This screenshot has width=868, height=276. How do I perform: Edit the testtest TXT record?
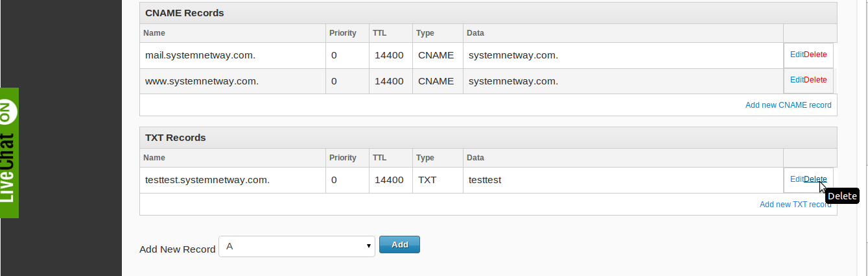click(797, 179)
